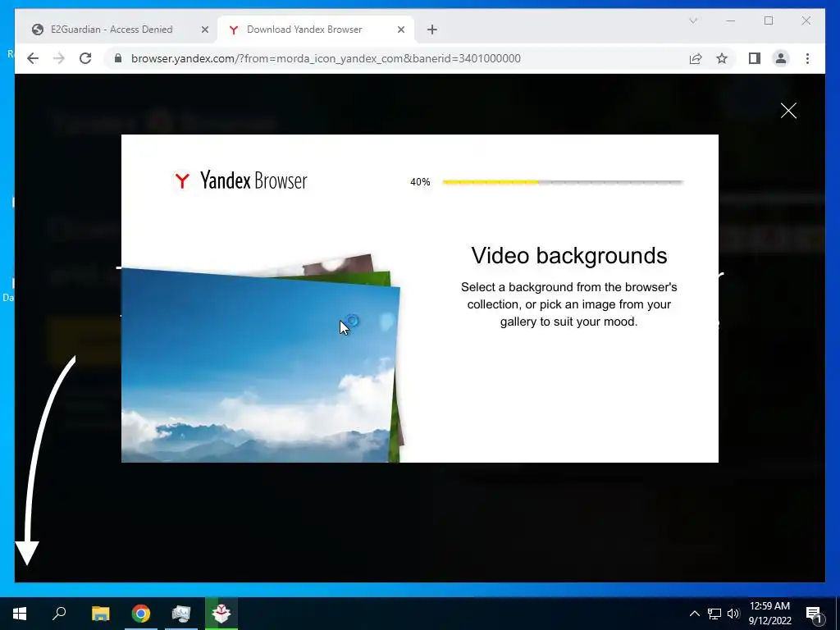View site info via the padlock icon

(118, 58)
